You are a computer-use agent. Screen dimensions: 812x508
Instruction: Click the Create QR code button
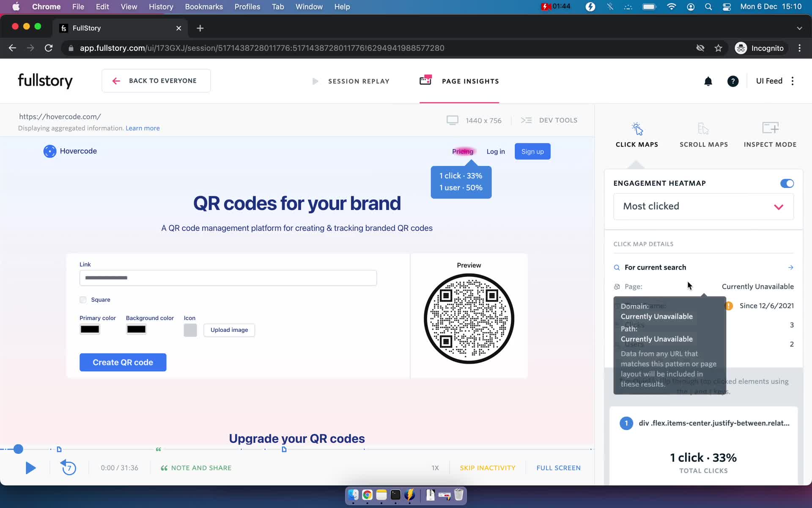click(x=123, y=362)
